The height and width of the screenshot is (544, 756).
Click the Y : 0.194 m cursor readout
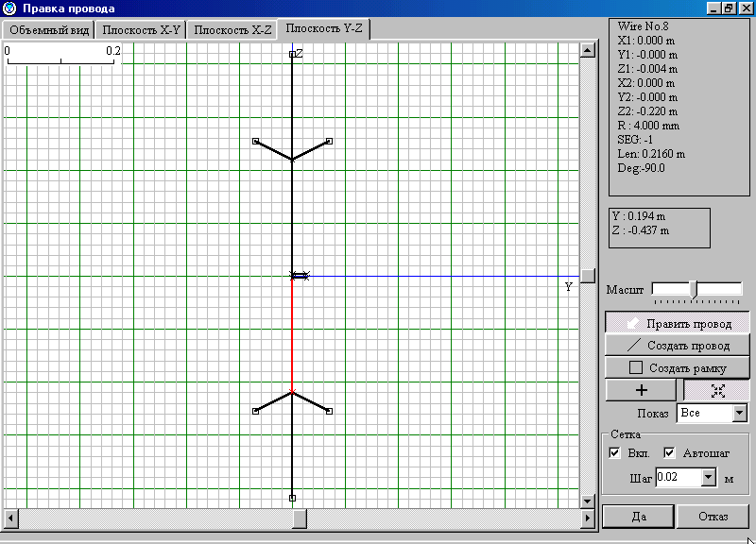pyautogui.click(x=639, y=216)
